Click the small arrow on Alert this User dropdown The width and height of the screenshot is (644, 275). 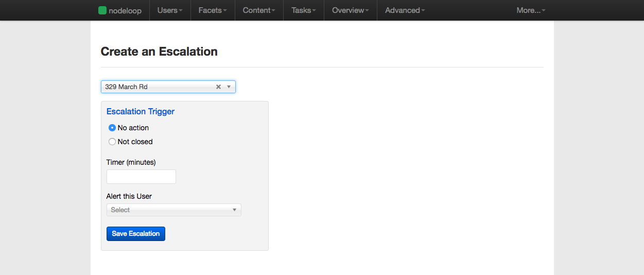pyautogui.click(x=234, y=210)
